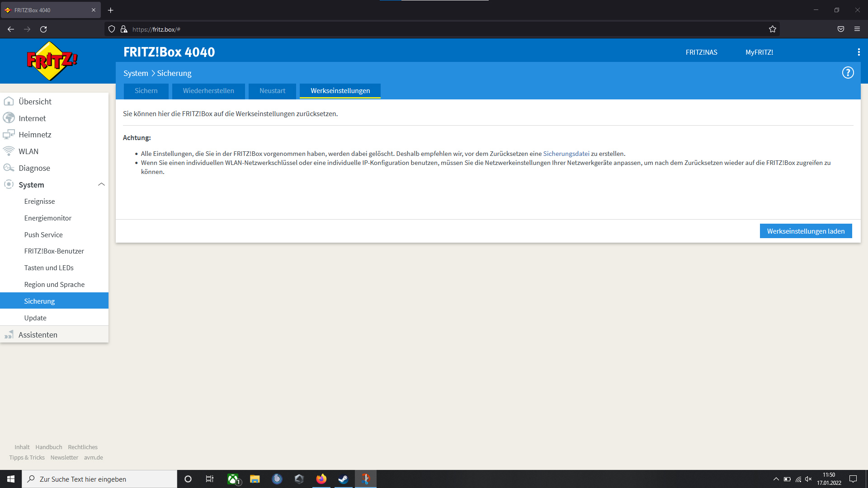
Task: Open the Firefox hamburger menu
Action: (x=857, y=29)
